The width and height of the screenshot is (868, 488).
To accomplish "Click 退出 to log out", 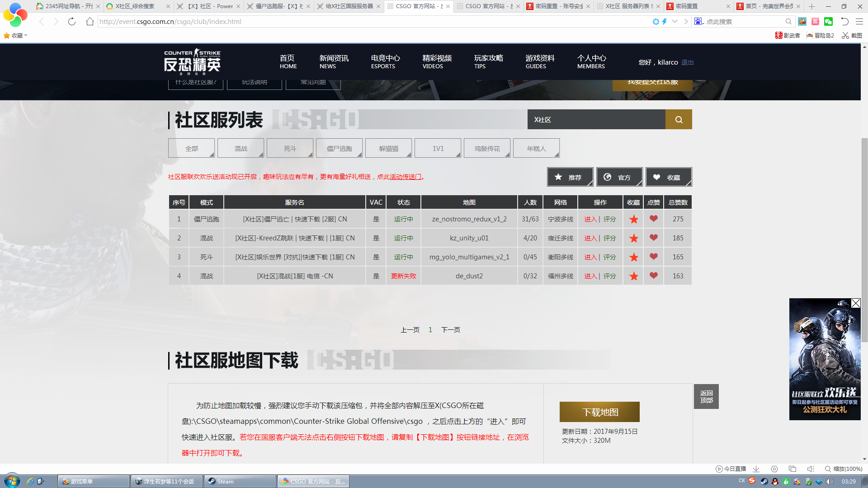I will click(x=687, y=62).
